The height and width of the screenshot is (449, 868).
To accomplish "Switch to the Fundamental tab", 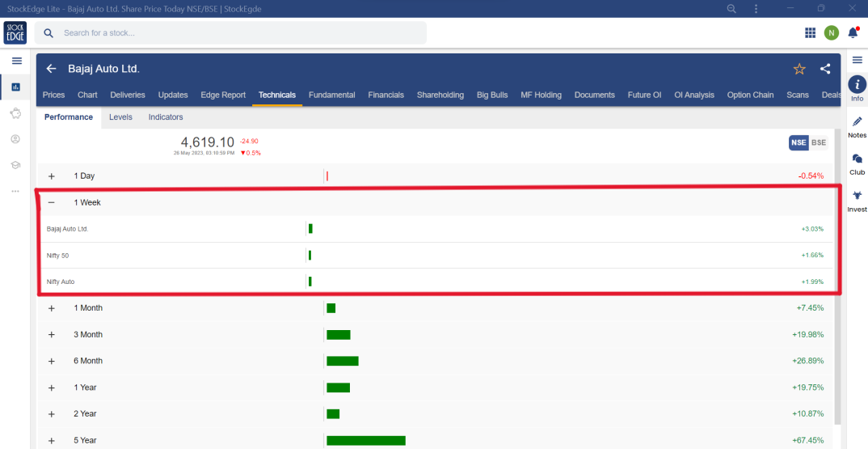I will 331,95.
